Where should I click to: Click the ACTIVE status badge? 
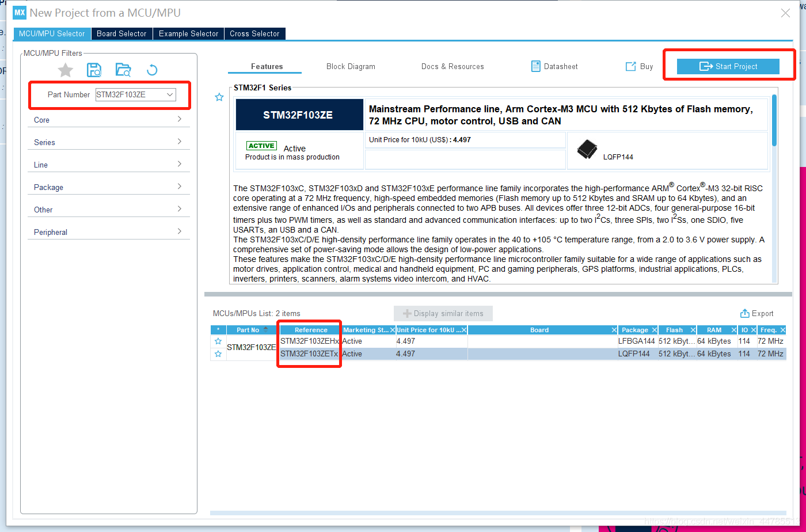click(261, 146)
